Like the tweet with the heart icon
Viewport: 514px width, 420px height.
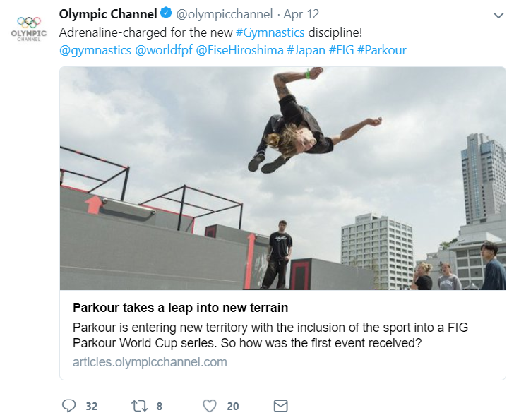(x=209, y=406)
